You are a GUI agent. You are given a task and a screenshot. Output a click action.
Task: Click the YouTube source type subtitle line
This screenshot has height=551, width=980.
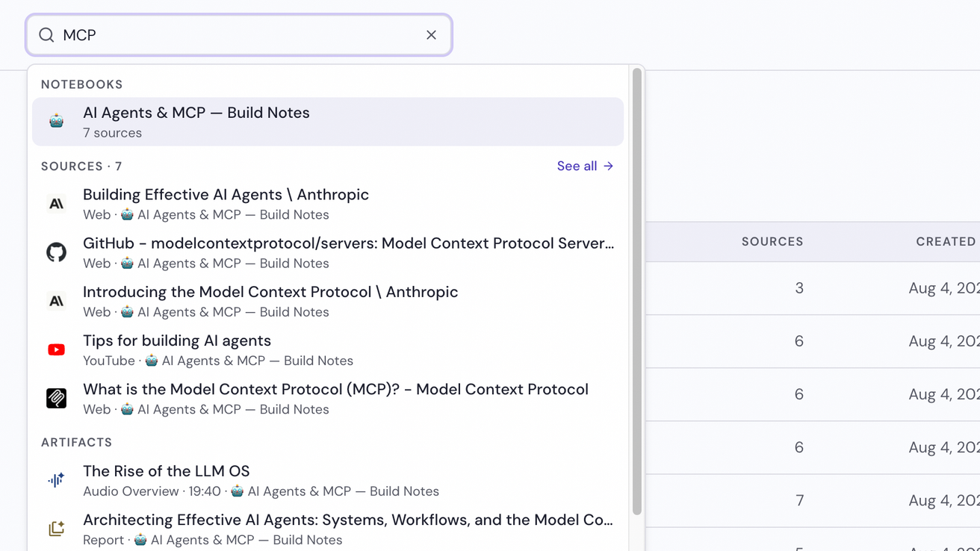[218, 361]
